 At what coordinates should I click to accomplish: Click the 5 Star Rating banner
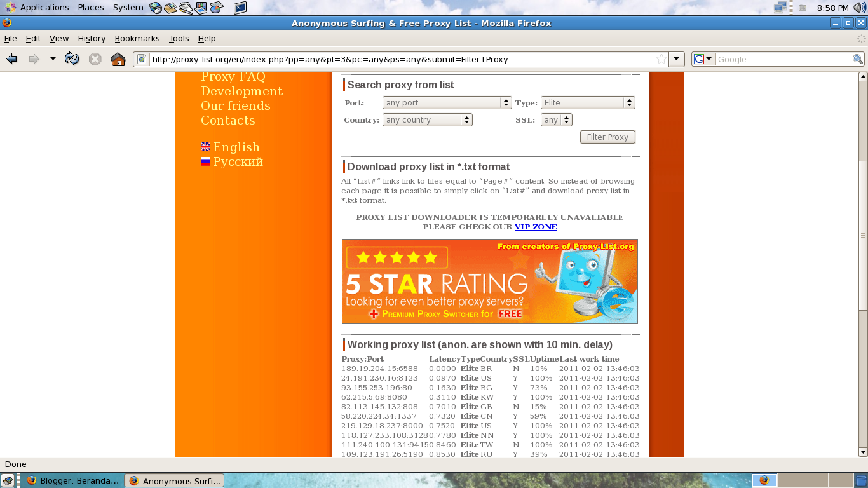coord(489,281)
